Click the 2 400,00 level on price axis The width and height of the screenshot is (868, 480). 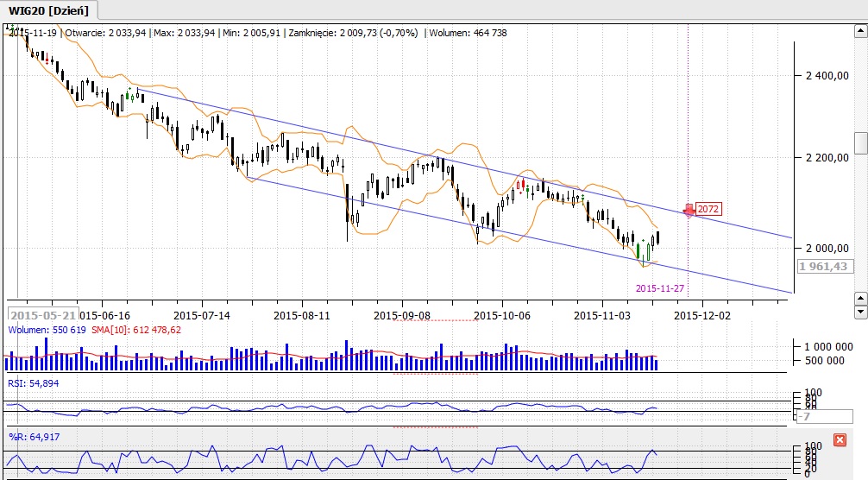pyautogui.click(x=825, y=76)
